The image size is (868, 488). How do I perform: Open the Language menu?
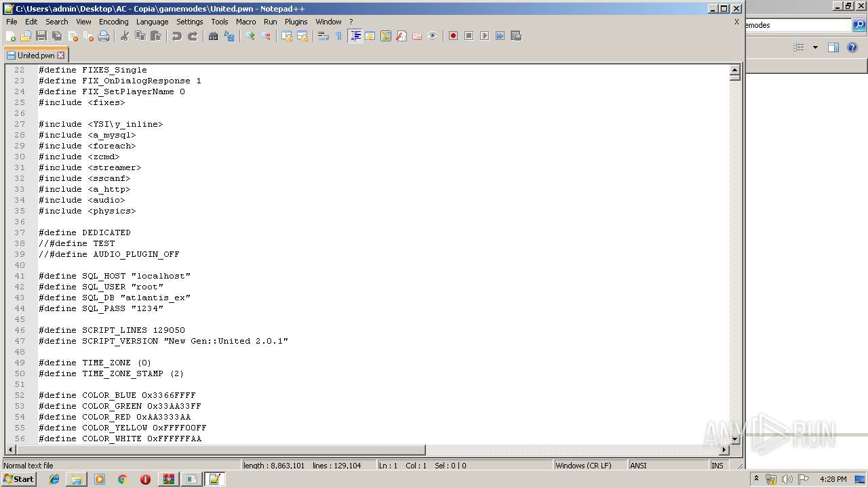tap(152, 22)
